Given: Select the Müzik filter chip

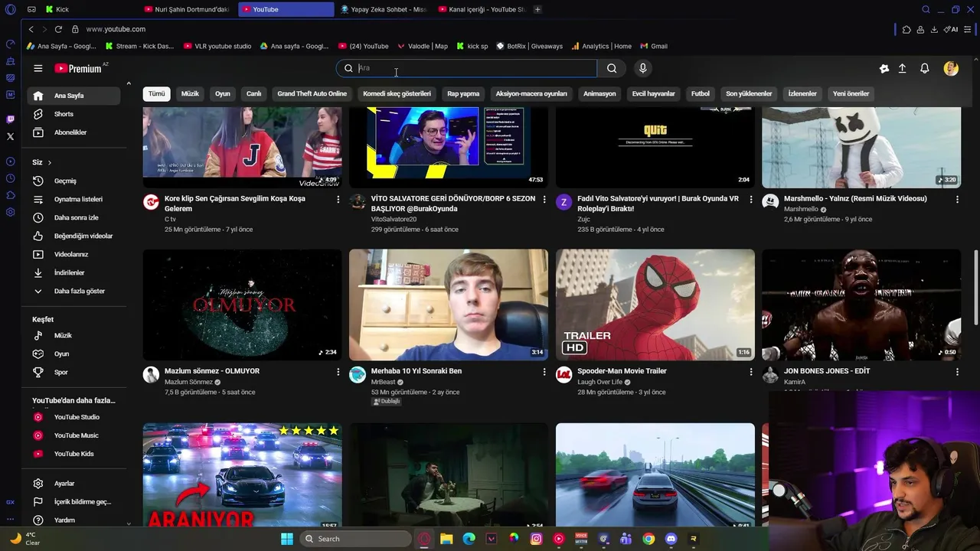Looking at the screenshot, I should pos(190,94).
